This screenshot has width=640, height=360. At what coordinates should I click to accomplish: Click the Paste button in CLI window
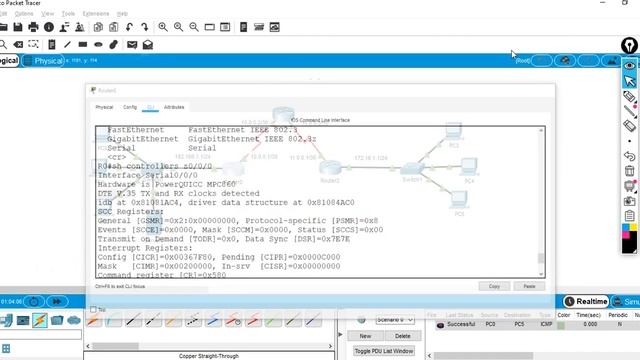(x=529, y=286)
